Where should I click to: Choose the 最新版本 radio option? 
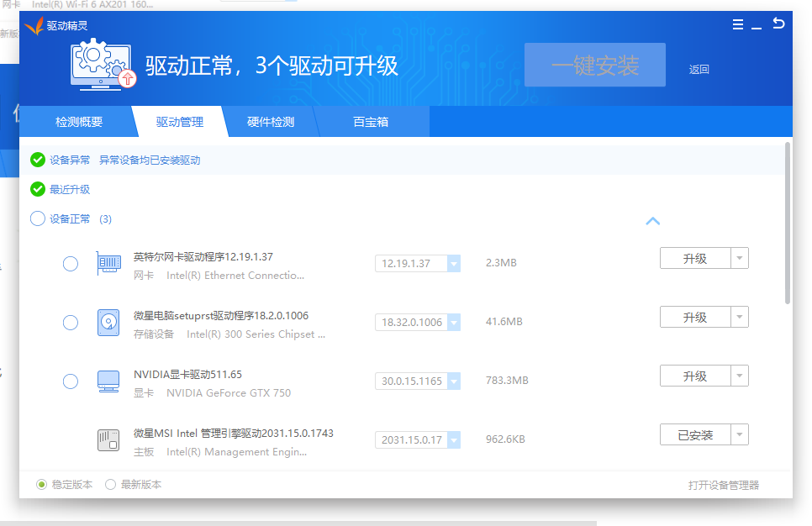[111, 485]
